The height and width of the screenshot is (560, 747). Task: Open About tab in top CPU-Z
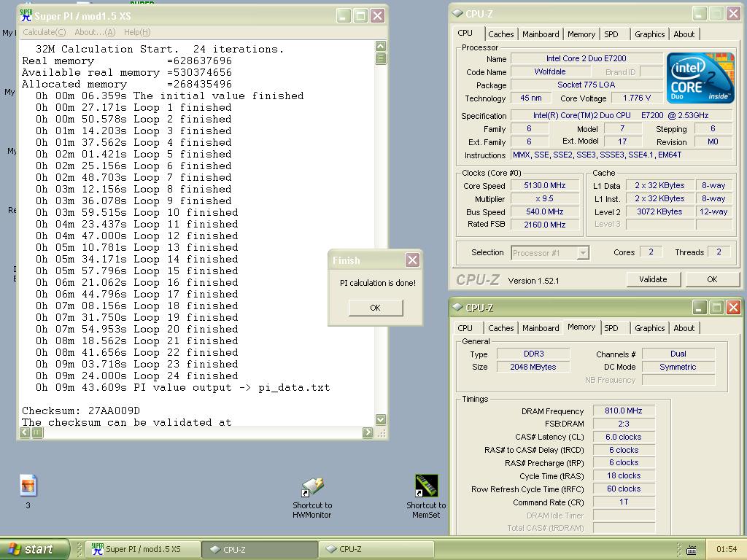pyautogui.click(x=684, y=34)
